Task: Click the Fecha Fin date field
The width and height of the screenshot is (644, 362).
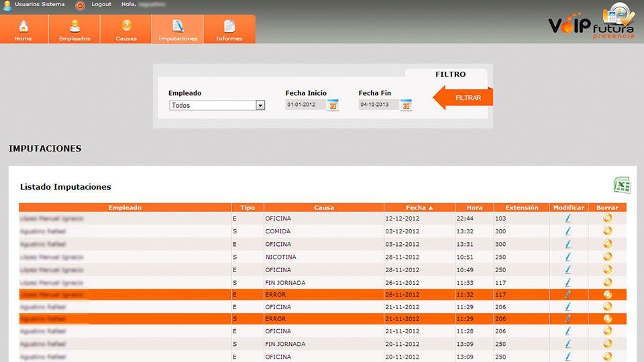Action: (x=378, y=105)
